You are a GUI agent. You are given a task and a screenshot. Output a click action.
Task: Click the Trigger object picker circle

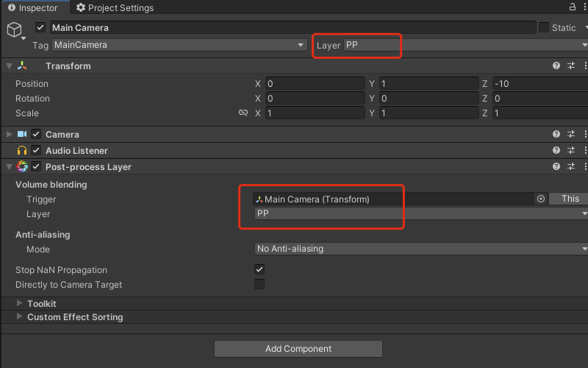pyautogui.click(x=541, y=199)
